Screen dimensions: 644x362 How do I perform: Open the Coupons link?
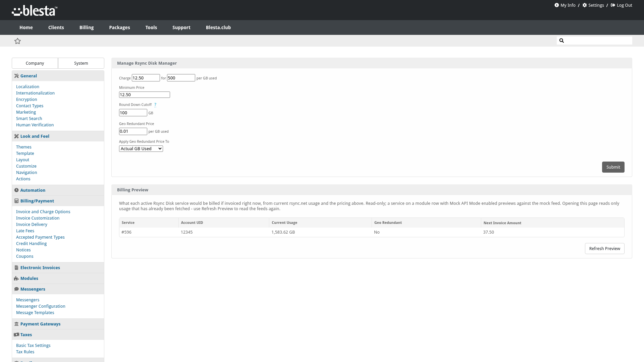pos(24,256)
